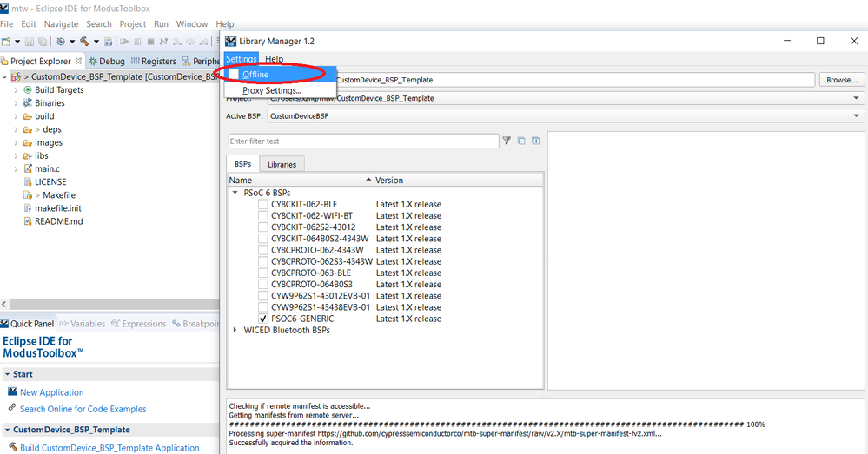Toggle the Offline checkbox in Settings menu
868x454 pixels.
point(235,74)
